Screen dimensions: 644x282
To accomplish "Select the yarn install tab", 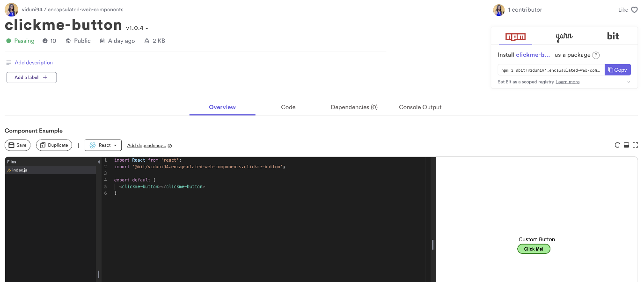I will click(x=564, y=37).
